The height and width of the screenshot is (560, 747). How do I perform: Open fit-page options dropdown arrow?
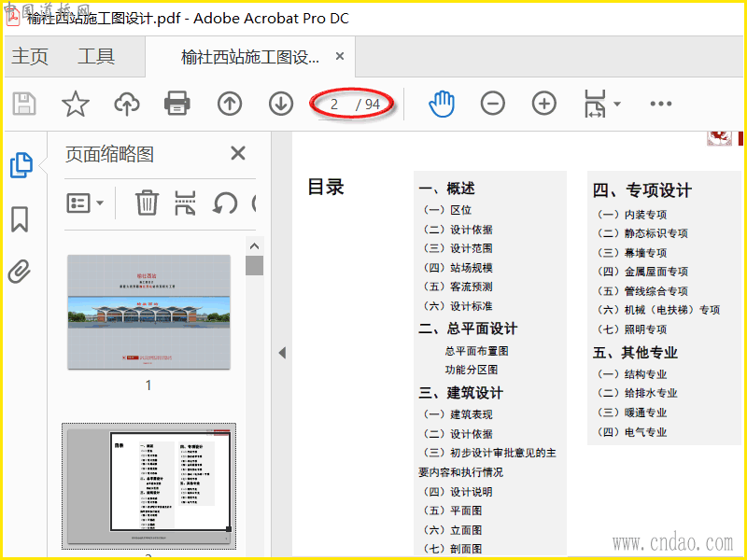617,104
